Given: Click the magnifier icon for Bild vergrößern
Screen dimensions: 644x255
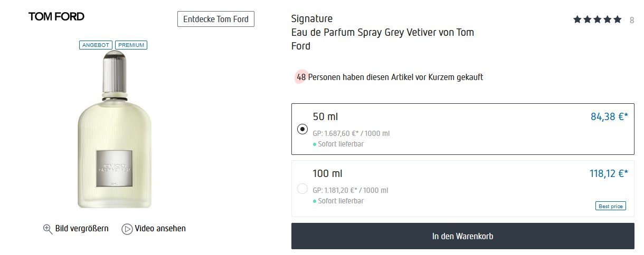Looking at the screenshot, I should coord(48,229).
